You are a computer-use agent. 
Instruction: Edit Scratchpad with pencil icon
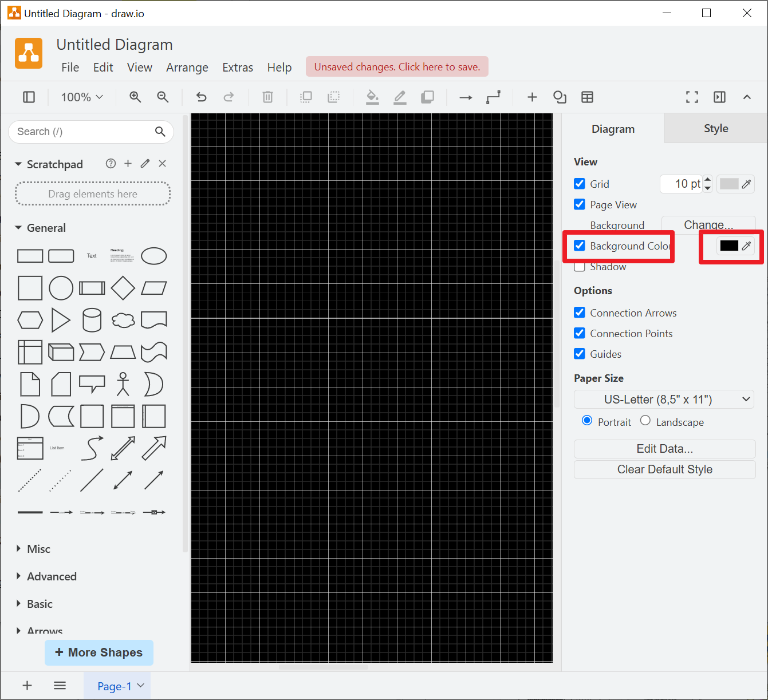click(145, 164)
